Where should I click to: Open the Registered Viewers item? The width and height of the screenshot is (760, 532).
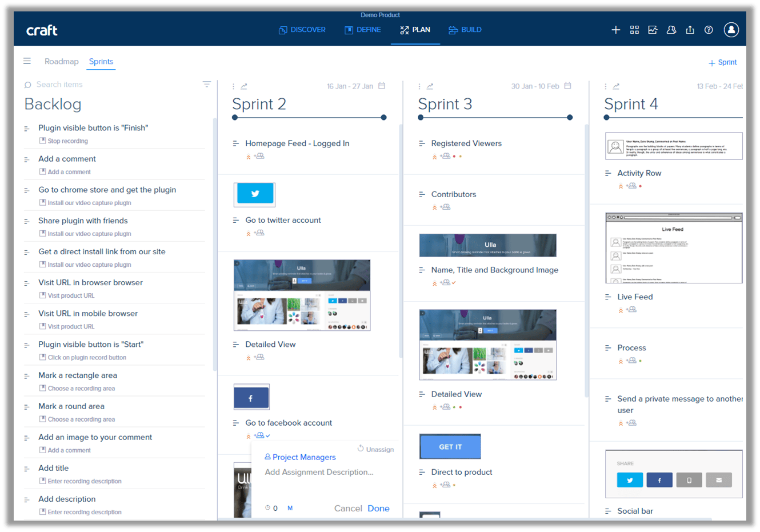click(x=466, y=143)
